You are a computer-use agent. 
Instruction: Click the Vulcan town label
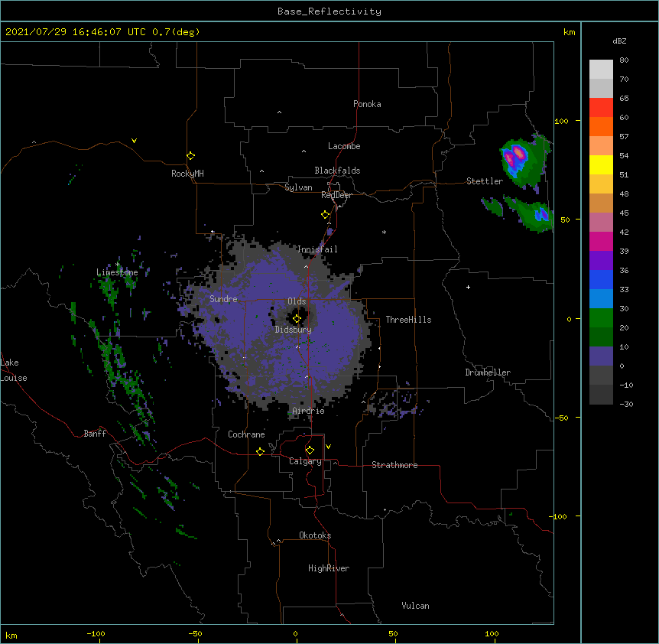pyautogui.click(x=415, y=606)
